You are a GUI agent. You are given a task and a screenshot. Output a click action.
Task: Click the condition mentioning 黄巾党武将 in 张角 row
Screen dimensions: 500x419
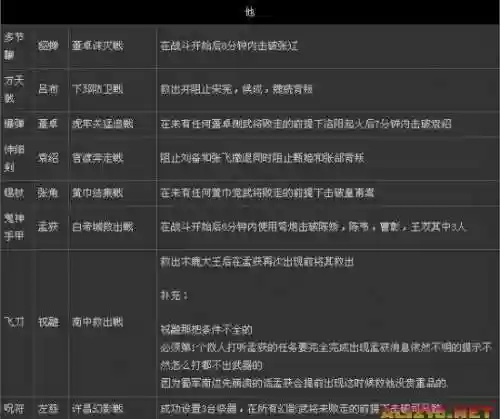click(x=267, y=193)
